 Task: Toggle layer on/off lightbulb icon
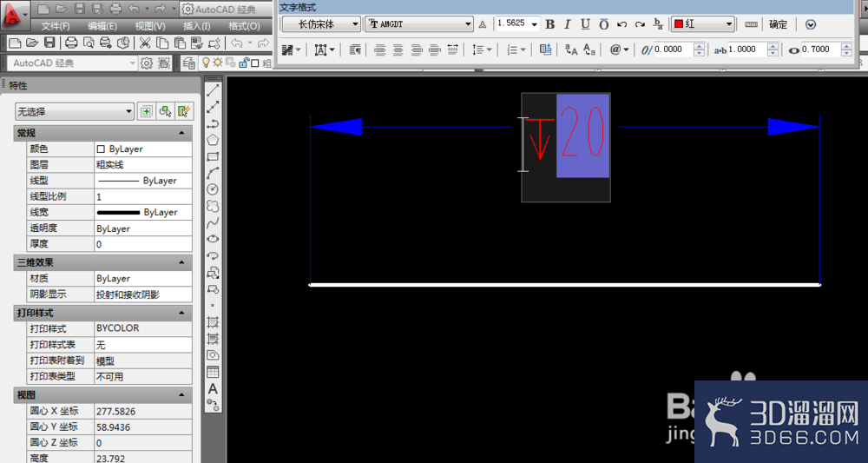(207, 63)
